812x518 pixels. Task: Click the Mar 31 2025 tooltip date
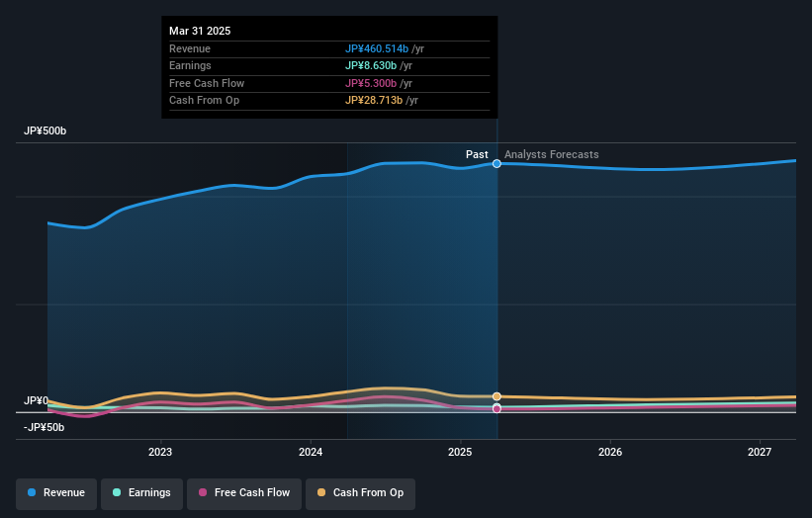[200, 31]
